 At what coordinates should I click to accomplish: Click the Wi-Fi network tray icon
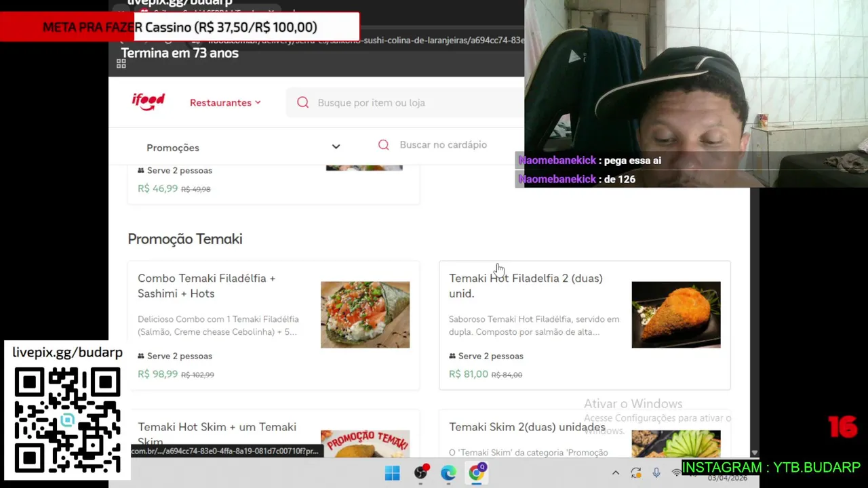[676, 473]
